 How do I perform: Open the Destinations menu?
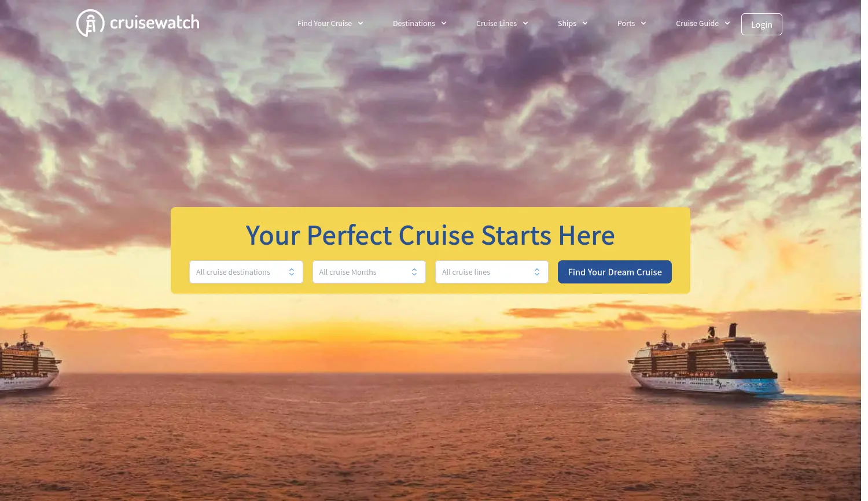tap(414, 24)
